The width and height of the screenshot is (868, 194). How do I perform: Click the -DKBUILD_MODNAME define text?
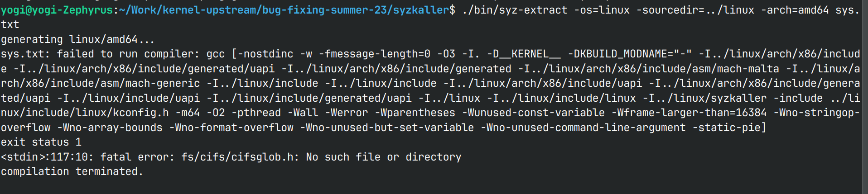pos(630,54)
